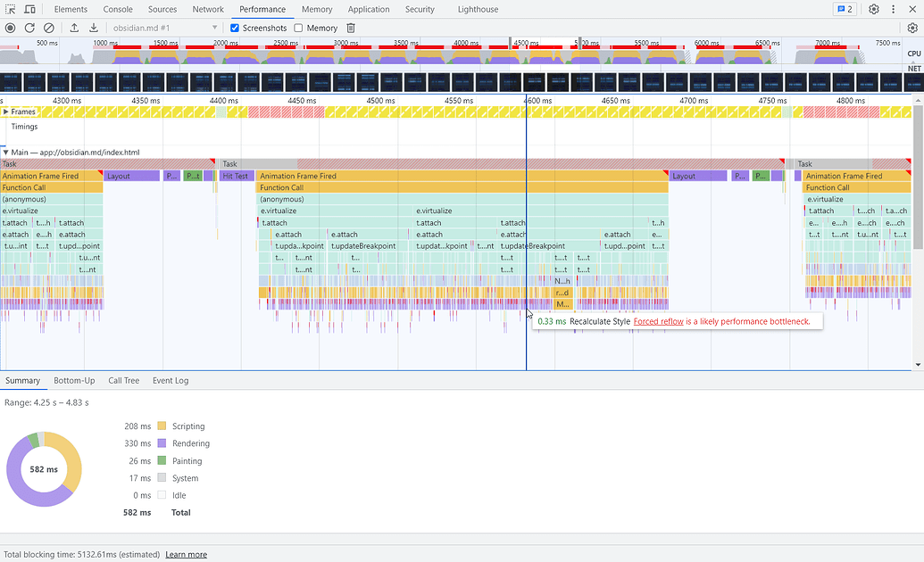The width and height of the screenshot is (924, 562).
Task: Click the System gray color swatch
Action: pyautogui.click(x=162, y=478)
